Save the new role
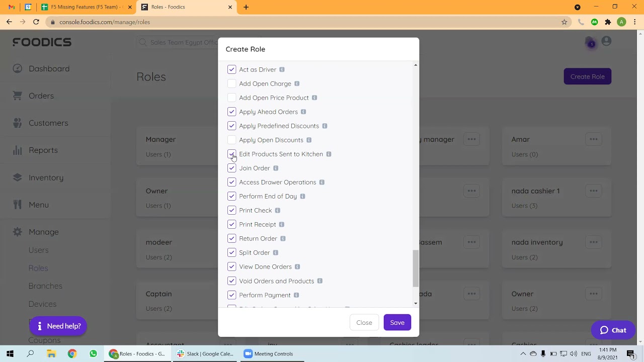Screen dimensions: 644x362 click(397, 323)
